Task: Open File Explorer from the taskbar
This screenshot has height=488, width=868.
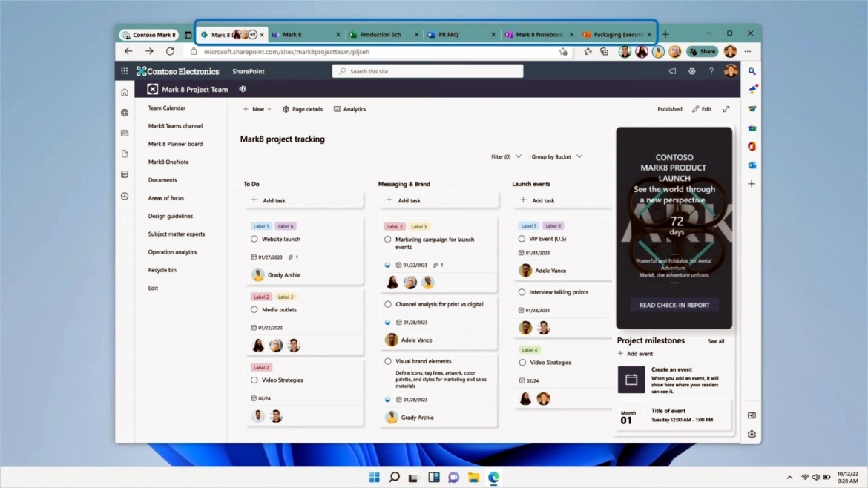Action: pos(473,478)
